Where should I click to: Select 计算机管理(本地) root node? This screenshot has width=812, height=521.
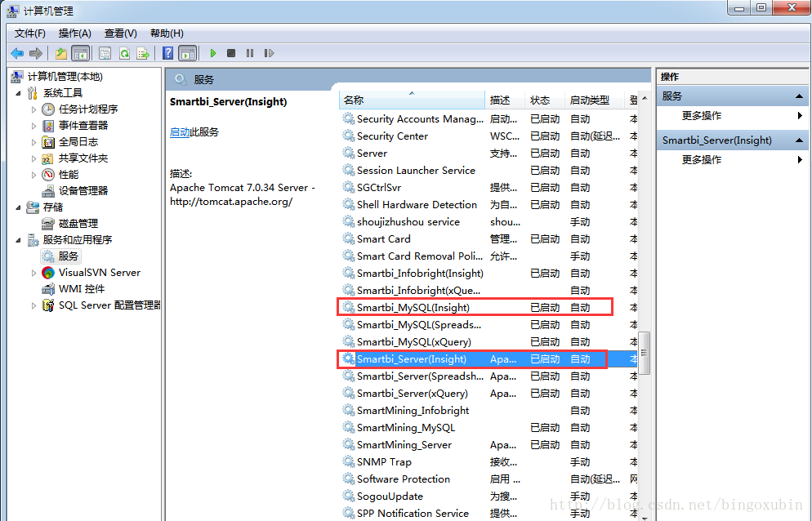point(65,77)
